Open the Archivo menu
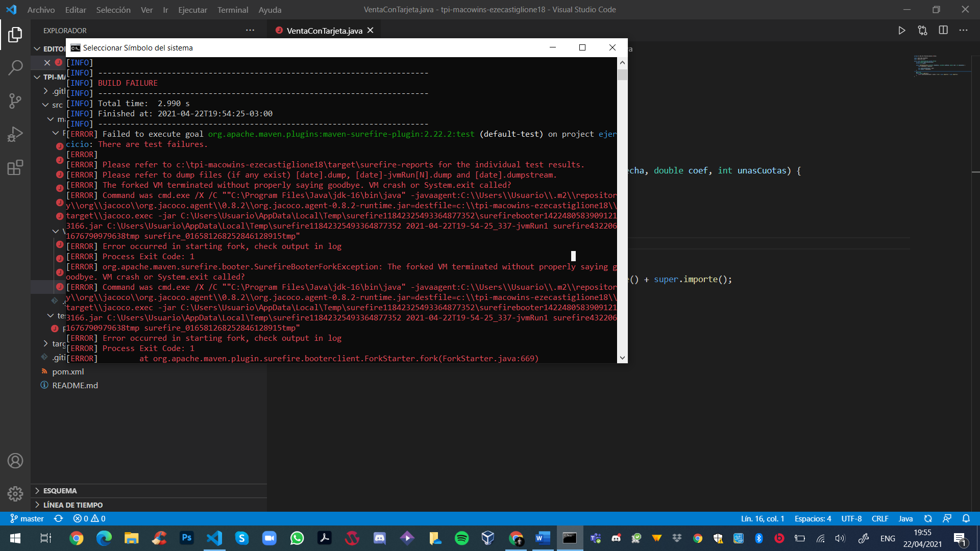980x551 pixels. [41, 10]
